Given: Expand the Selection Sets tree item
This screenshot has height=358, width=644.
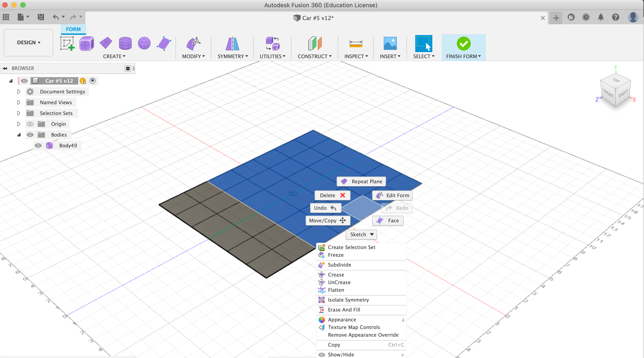Looking at the screenshot, I should click(x=18, y=113).
